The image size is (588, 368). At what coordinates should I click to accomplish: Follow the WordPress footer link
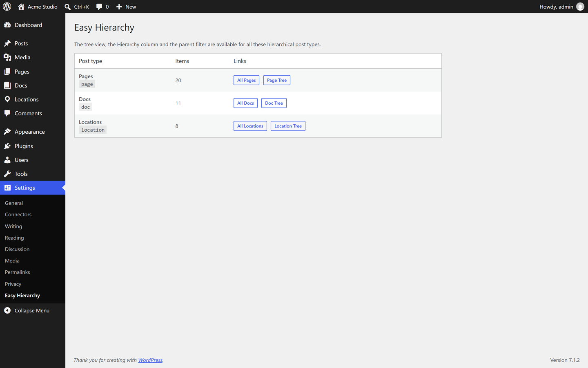[x=150, y=360]
